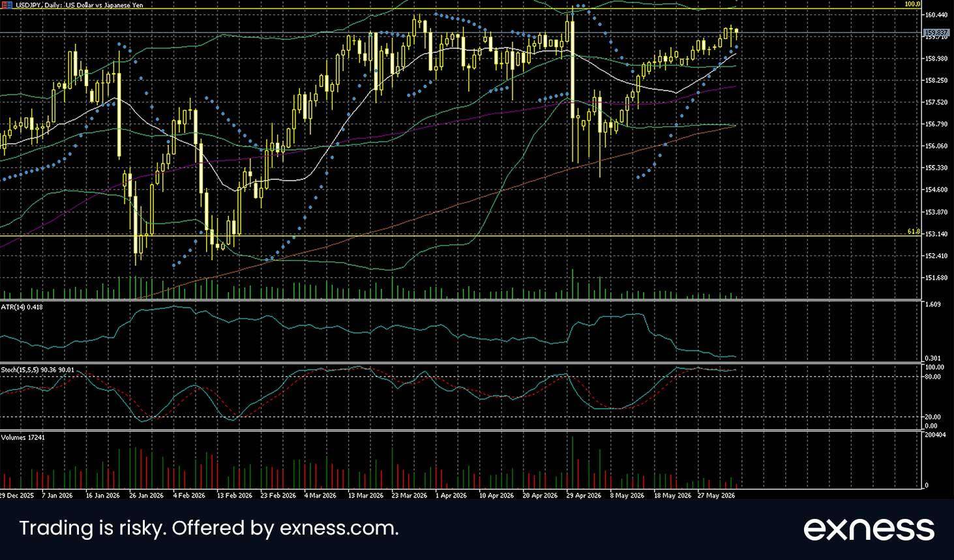The width and height of the screenshot is (954, 560).
Task: Click the 27 May 2026 date label
Action: (716, 495)
